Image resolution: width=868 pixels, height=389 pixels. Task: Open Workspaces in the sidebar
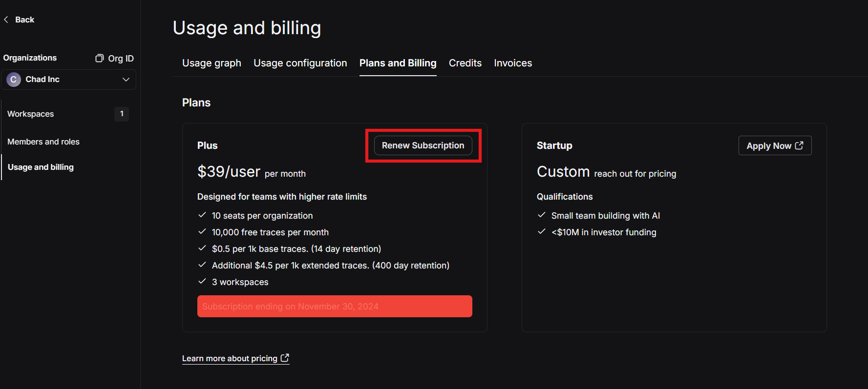pos(31,114)
